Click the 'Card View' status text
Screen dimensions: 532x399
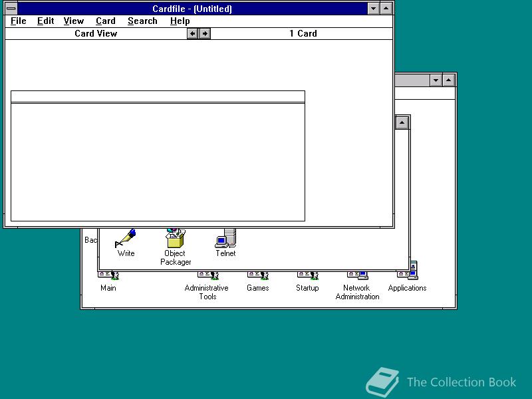(x=96, y=34)
